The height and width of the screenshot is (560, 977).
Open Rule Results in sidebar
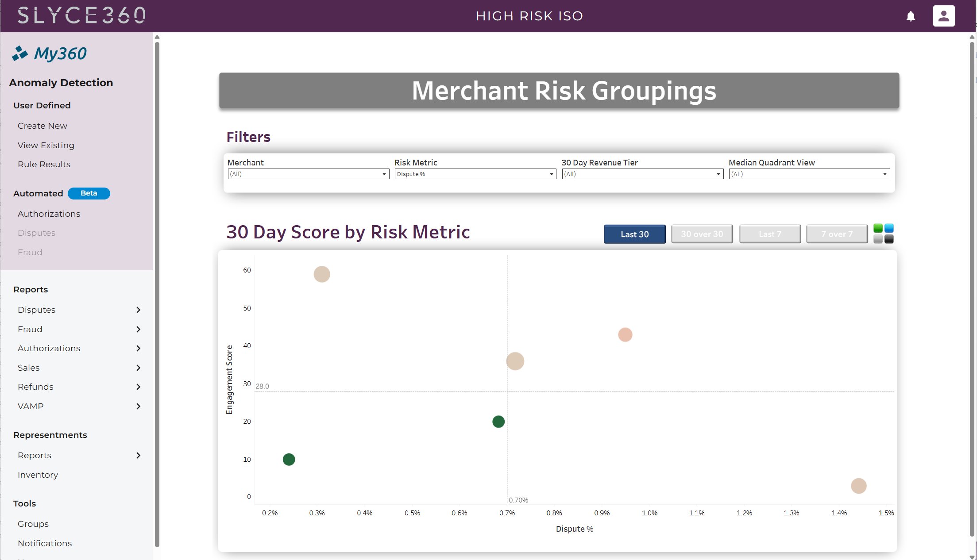[x=44, y=165]
